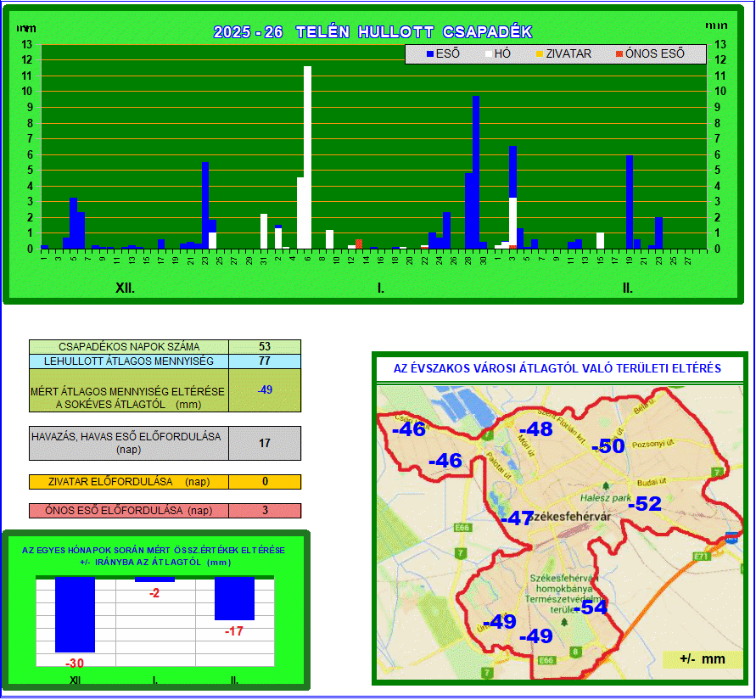The width and height of the screenshot is (756, 700).
Task: Click the ZIVATAR ELŐFORDULÁSA row label
Action: (129, 482)
